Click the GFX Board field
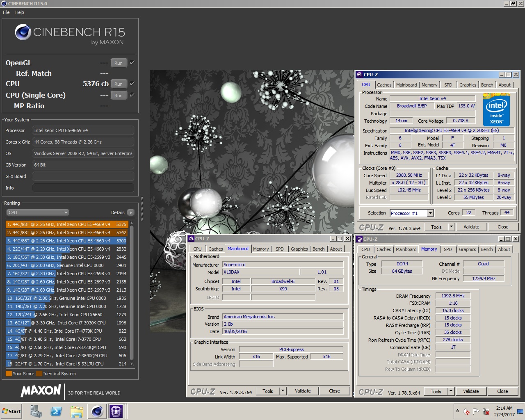The image size is (525, 420). point(83,176)
